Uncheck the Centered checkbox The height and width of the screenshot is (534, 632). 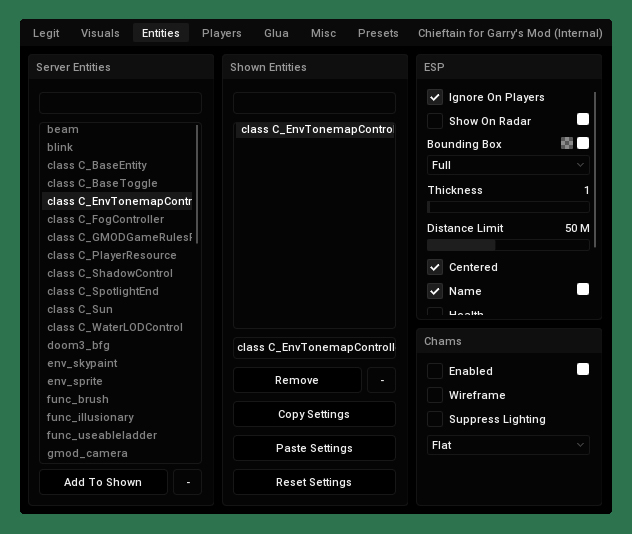pos(435,267)
